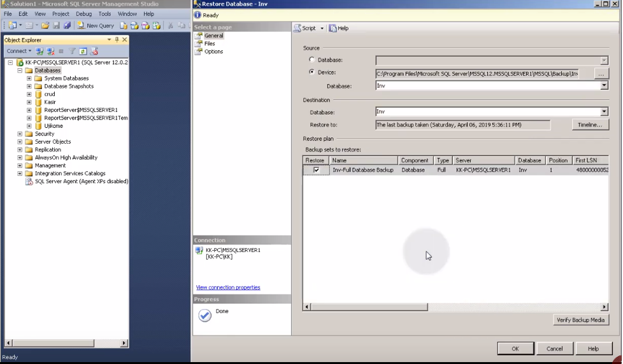The width and height of the screenshot is (623, 364).
Task: Close the Object Explorer panel
Action: [x=124, y=39]
